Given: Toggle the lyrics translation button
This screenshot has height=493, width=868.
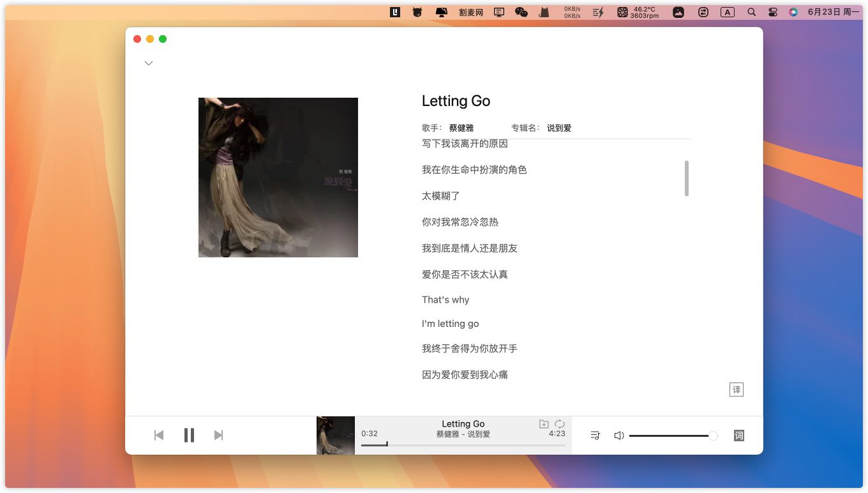Looking at the screenshot, I should [737, 390].
